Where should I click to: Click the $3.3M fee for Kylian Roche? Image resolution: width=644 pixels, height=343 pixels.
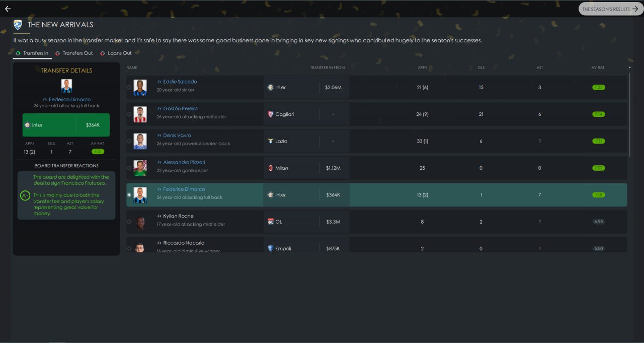point(333,222)
